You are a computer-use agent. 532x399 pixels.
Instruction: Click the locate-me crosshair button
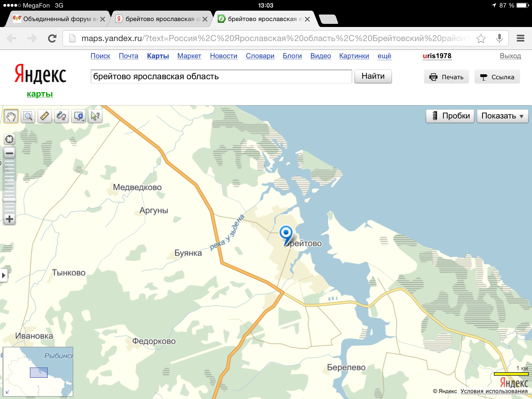[10, 139]
